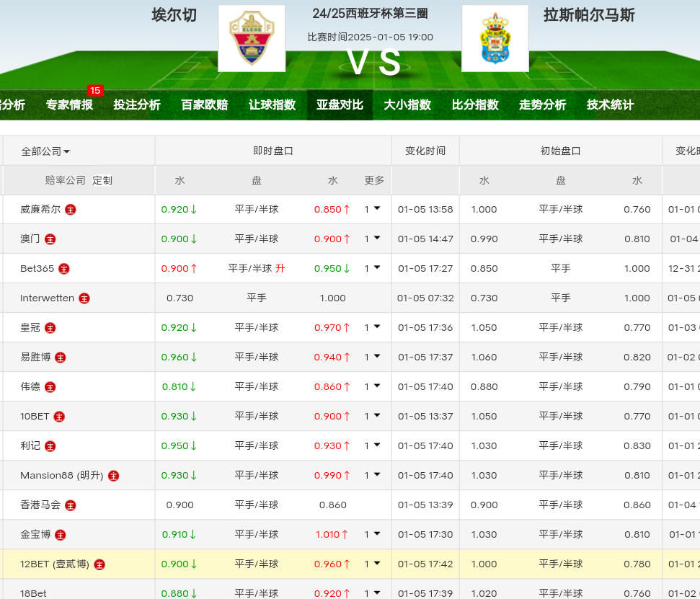Click the Elche team crest logo
700x599 pixels.
(x=252, y=38)
